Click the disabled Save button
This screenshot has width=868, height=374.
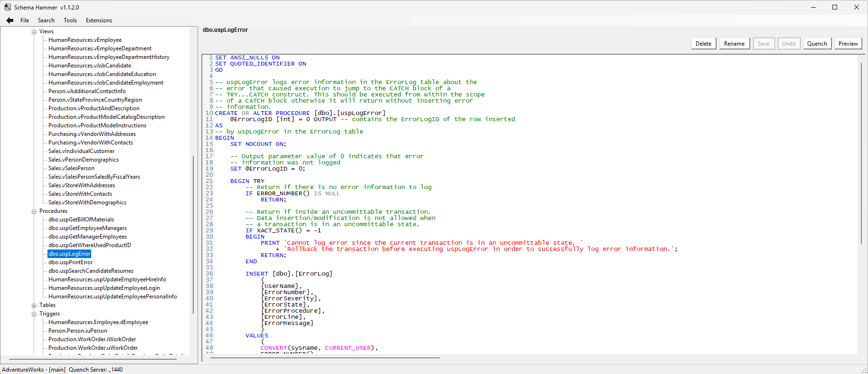click(764, 44)
